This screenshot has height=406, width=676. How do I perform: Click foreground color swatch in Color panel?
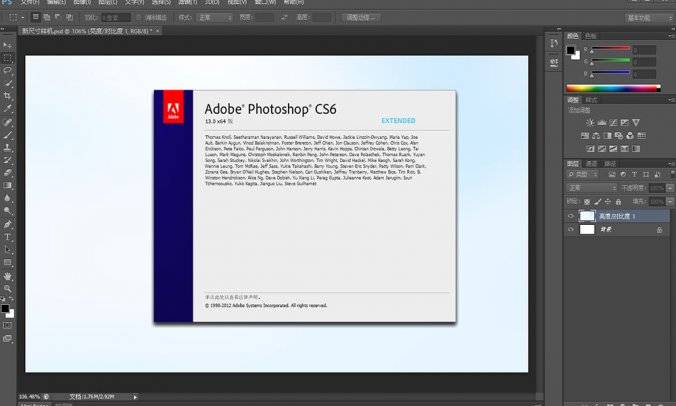tap(571, 50)
